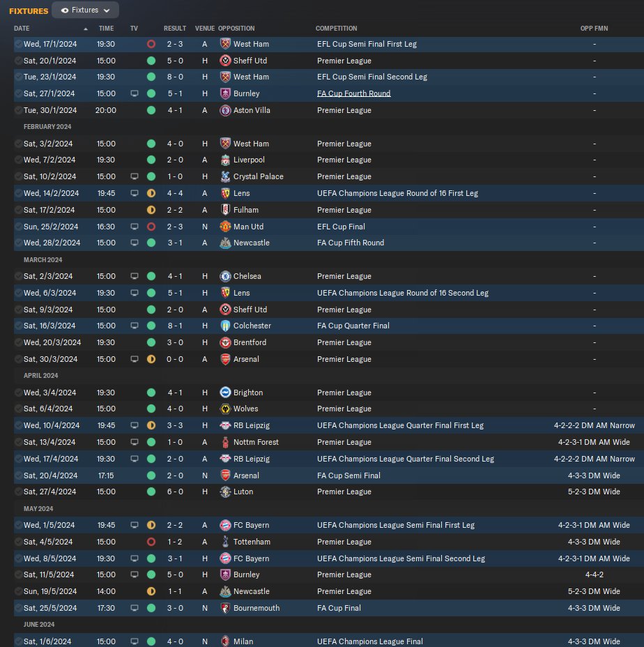Click the 8 - 1 result against Colchester
The height and width of the screenshot is (647, 644).
pos(175,326)
